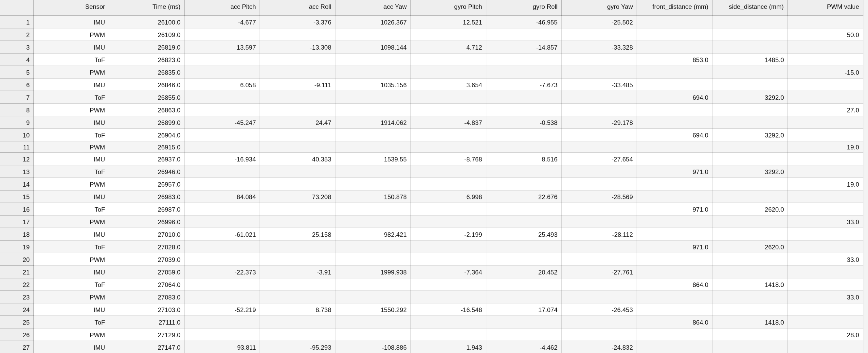The height and width of the screenshot is (353, 868).
Task: Click the PWM value column header
Action: [x=825, y=7]
